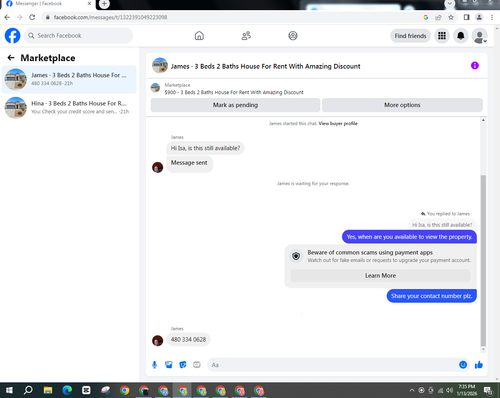Click the chat scrollbar thumb

(x=483, y=261)
